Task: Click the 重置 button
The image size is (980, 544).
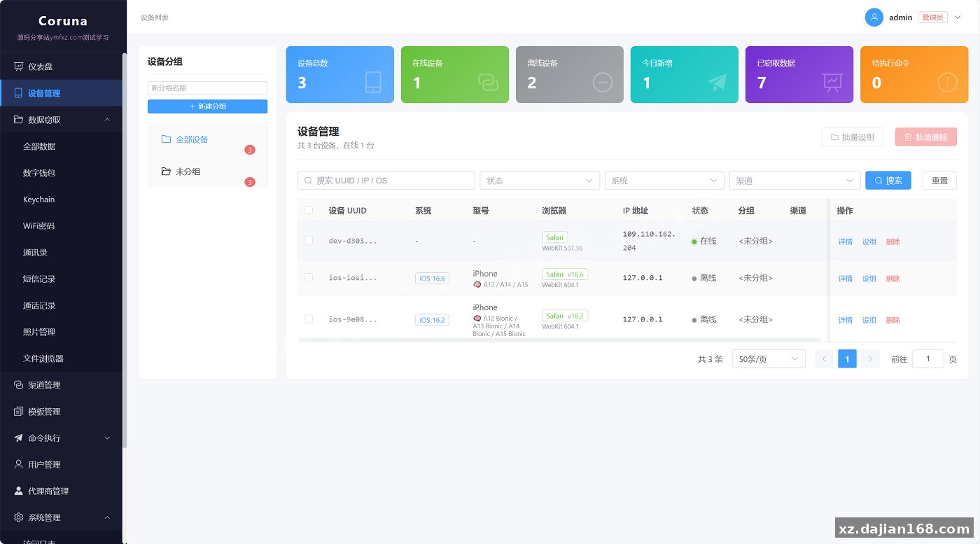Action: (939, 181)
